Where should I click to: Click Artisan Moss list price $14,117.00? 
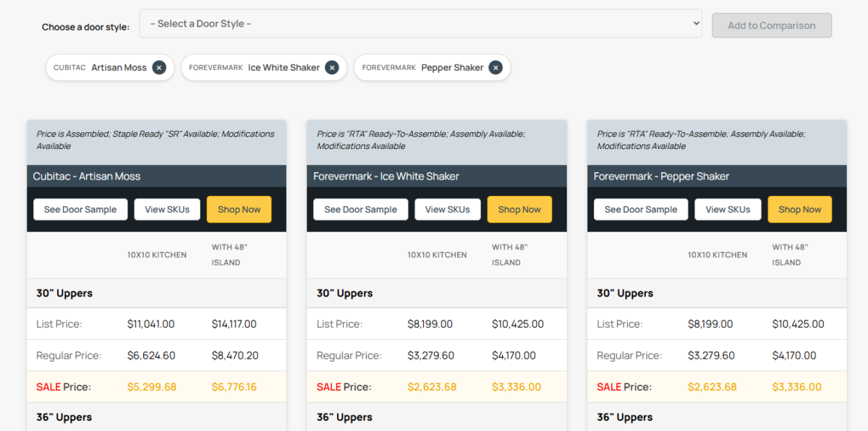234,324
